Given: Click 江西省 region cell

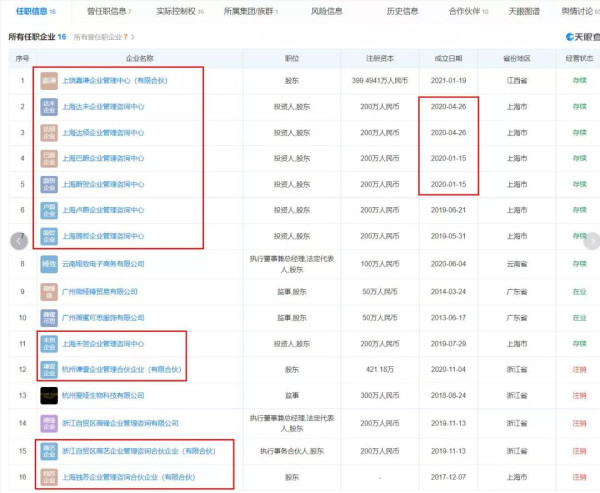Looking at the screenshot, I should click(x=517, y=81).
